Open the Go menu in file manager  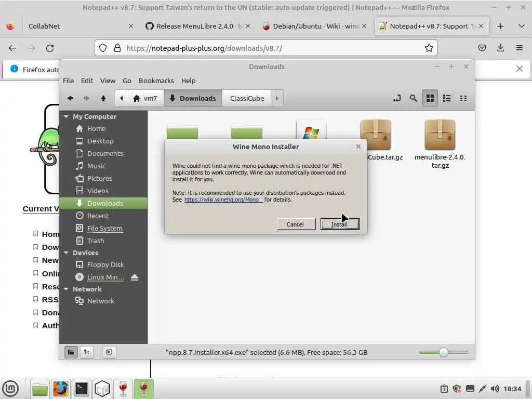(x=127, y=81)
